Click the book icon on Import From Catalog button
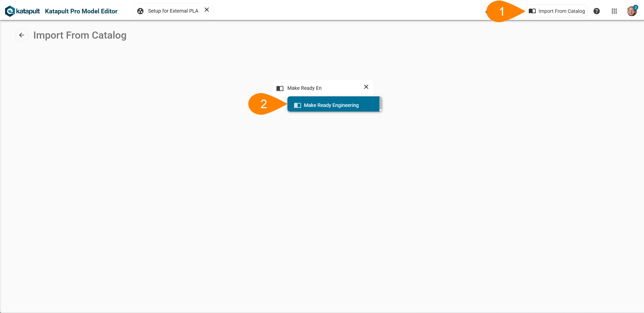Image resolution: width=644 pixels, height=313 pixels. (x=532, y=11)
